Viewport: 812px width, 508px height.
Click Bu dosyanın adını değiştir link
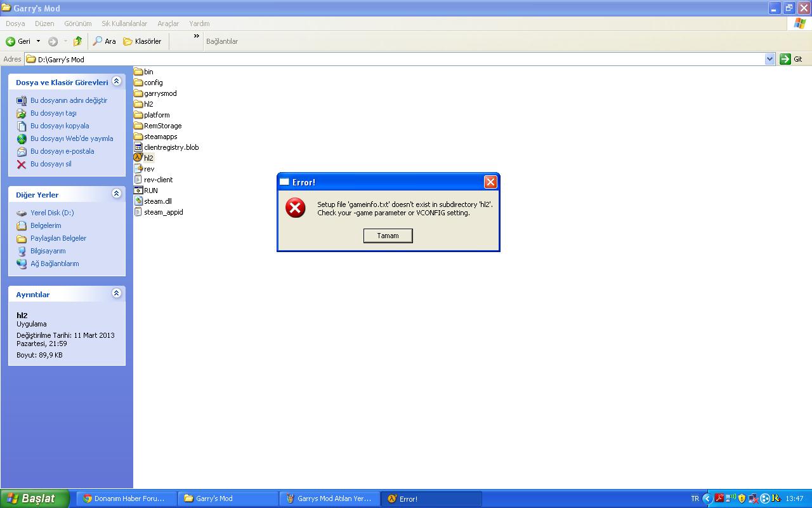pos(69,100)
